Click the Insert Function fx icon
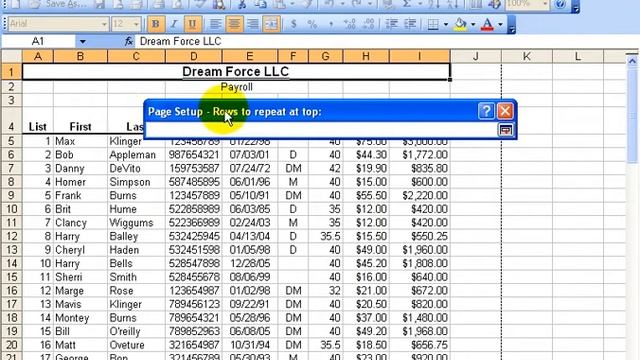Image resolution: width=640 pixels, height=360 pixels. tap(129, 41)
